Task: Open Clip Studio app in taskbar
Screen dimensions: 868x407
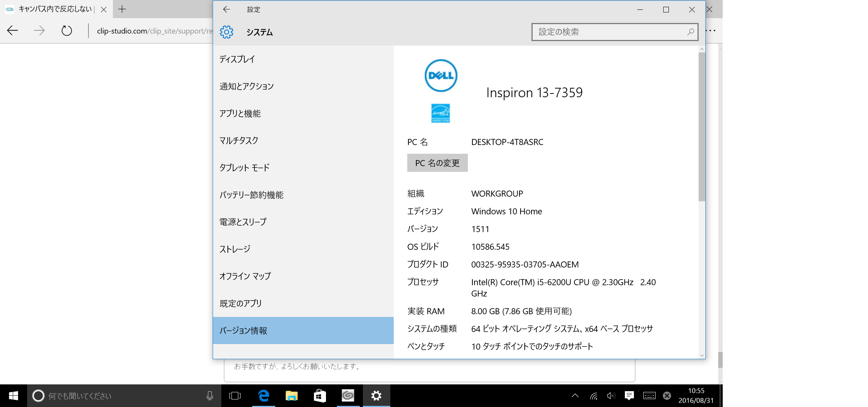Action: click(x=348, y=396)
